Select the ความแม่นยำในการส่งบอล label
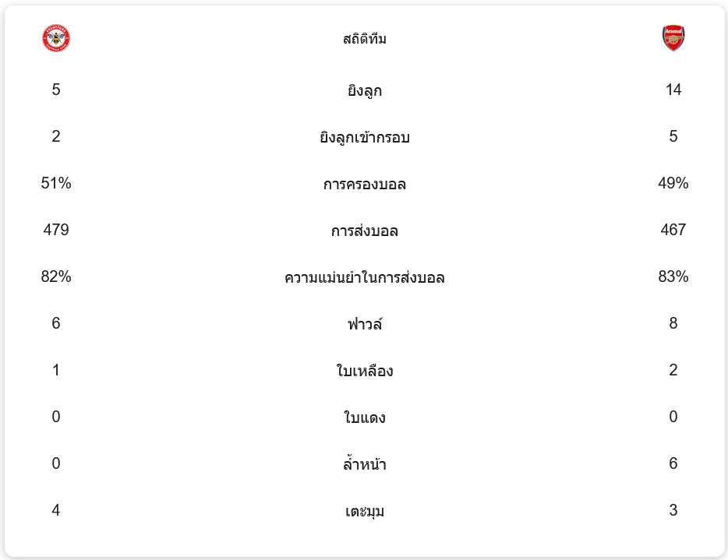Viewport: 728px width, 560px height. point(365,277)
